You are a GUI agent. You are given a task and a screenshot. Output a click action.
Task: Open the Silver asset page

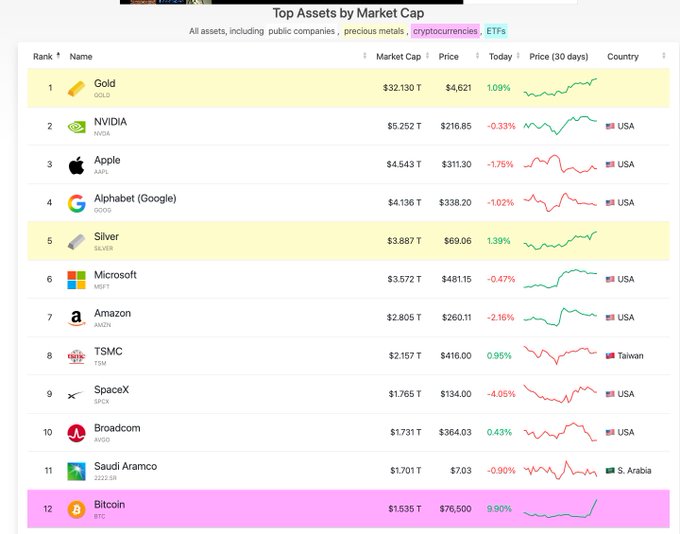(106, 236)
